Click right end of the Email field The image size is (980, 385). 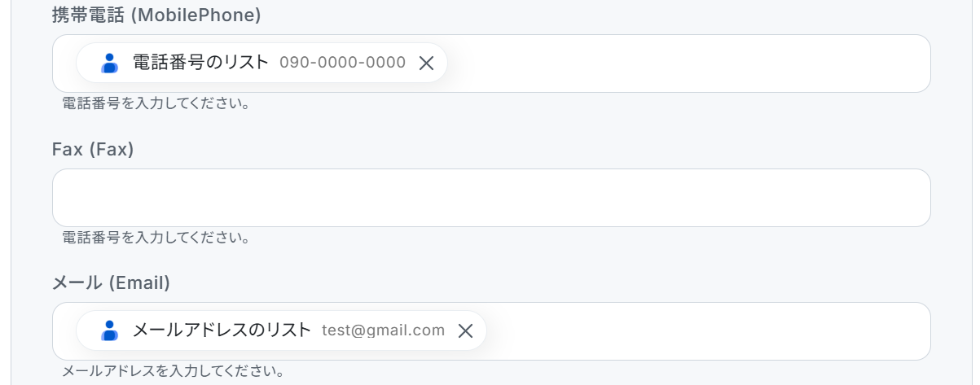coord(904,331)
